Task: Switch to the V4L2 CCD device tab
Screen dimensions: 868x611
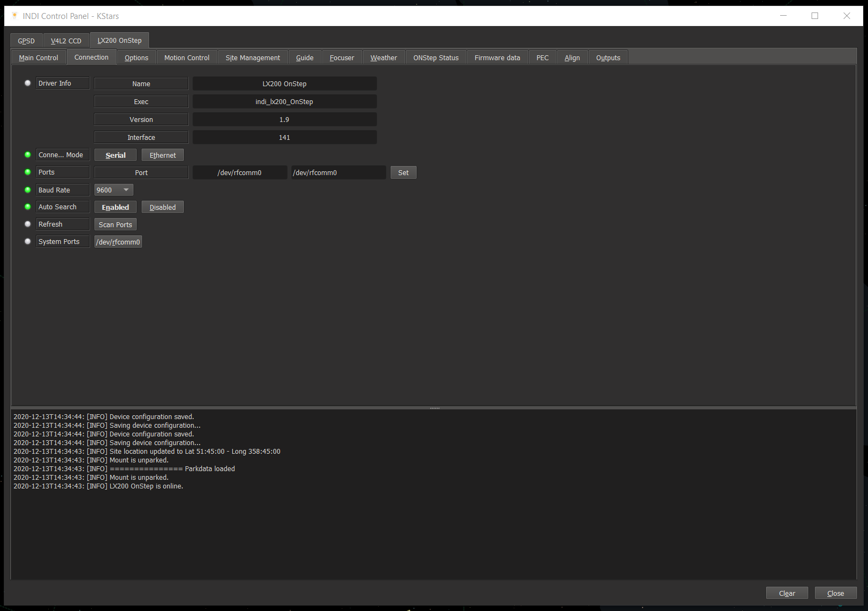Action: click(66, 41)
